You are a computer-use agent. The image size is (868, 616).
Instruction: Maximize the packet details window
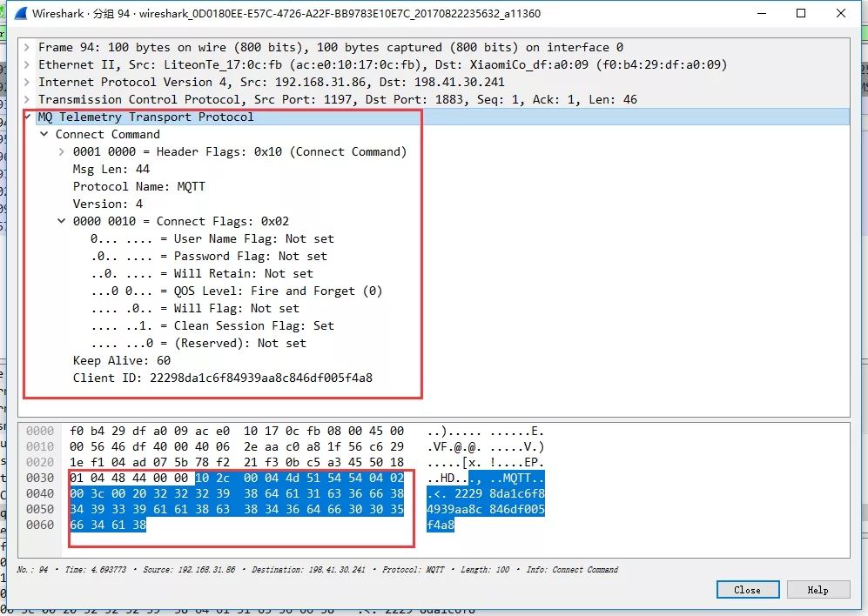pyautogui.click(x=801, y=14)
